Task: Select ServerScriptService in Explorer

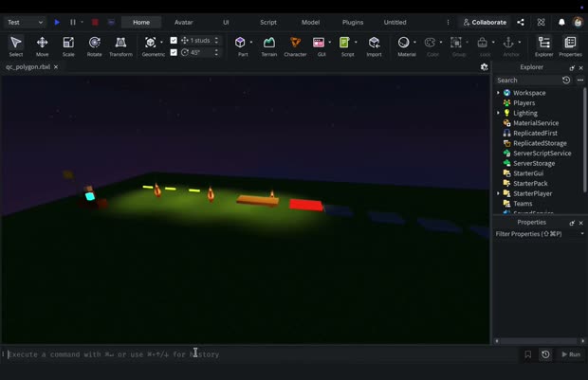Action: point(542,153)
